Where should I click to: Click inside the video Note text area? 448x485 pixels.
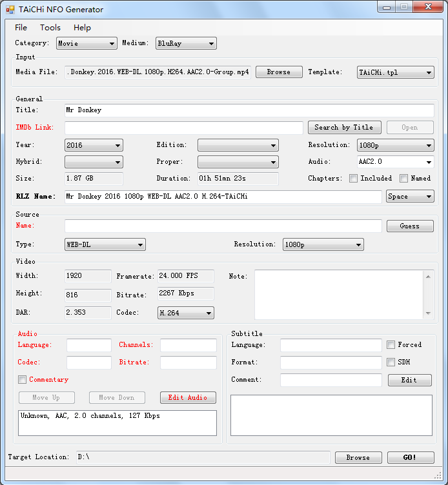pyautogui.click(x=339, y=295)
